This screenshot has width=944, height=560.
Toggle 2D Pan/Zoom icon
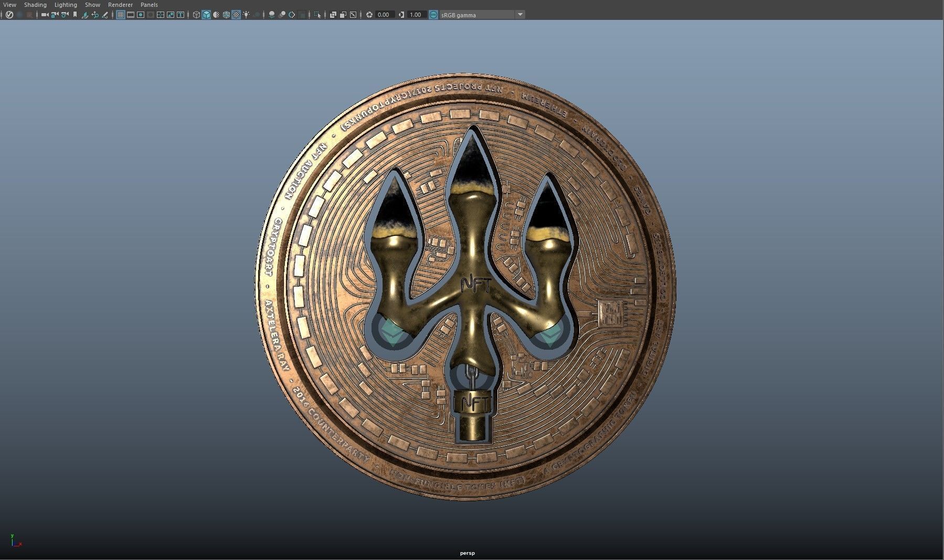click(x=95, y=15)
